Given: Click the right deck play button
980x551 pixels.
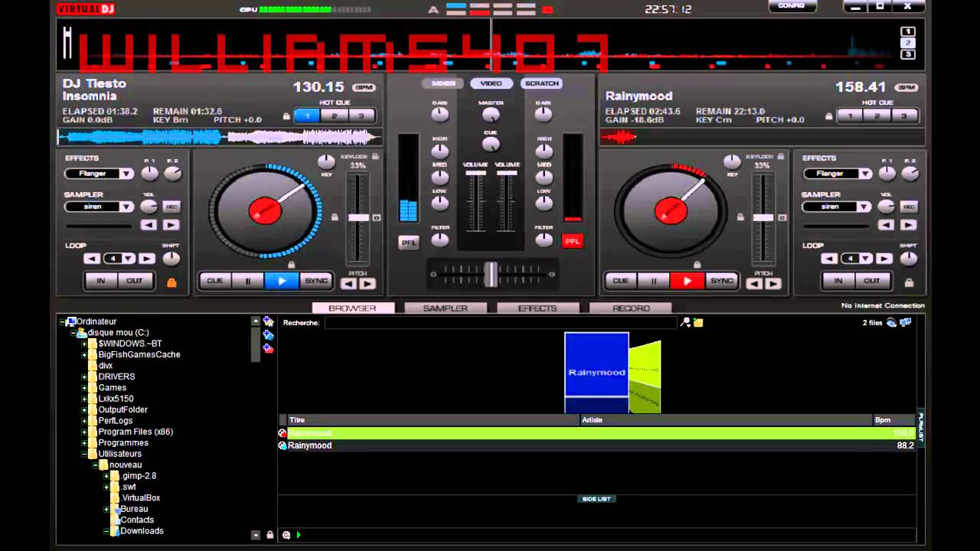Looking at the screenshot, I should click(x=688, y=281).
